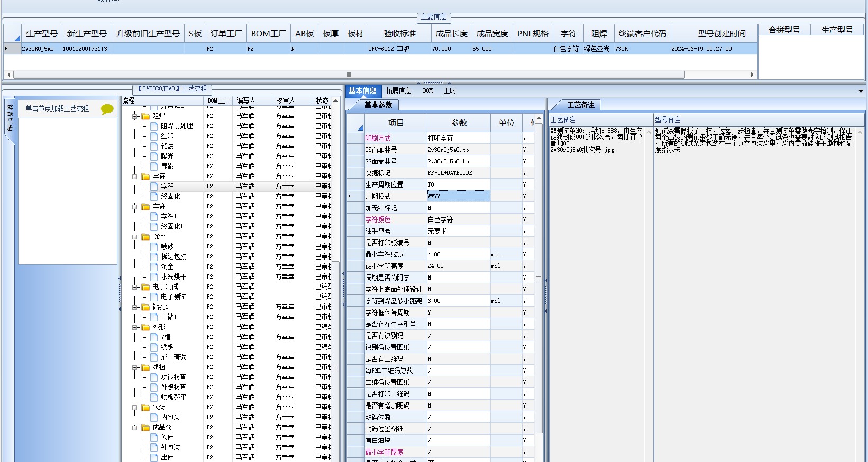Collapse the 电子测试 tree node
Screen dimensions: 868x462
pyautogui.click(x=135, y=287)
